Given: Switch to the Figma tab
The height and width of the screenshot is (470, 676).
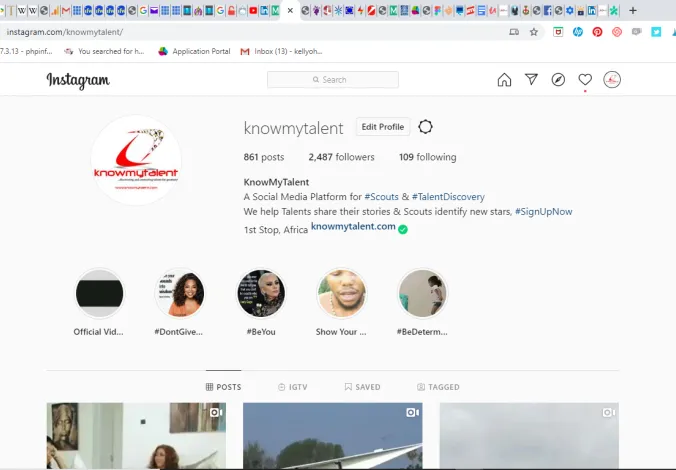Looking at the screenshot, I should tap(438, 11).
